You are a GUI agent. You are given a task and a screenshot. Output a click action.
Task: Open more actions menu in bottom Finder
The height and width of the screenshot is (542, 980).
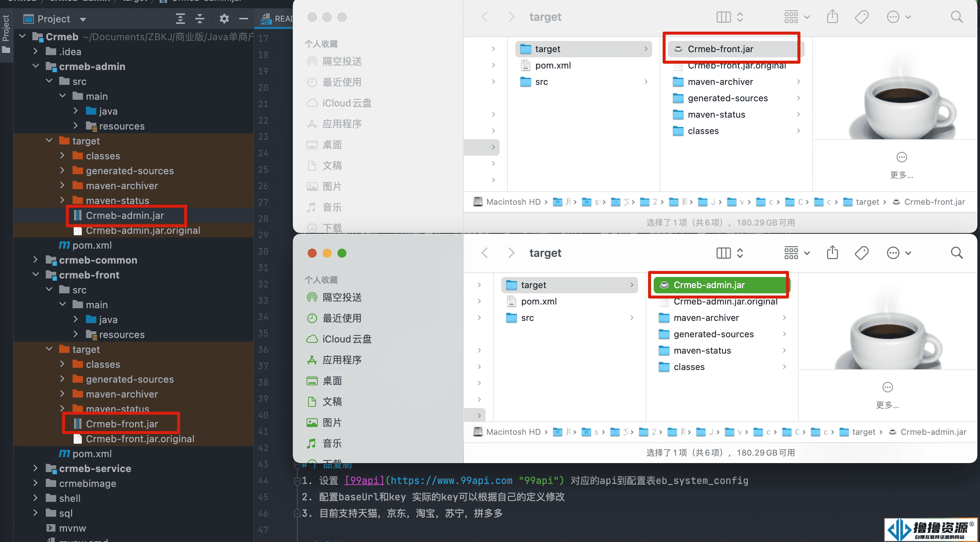tap(898, 253)
